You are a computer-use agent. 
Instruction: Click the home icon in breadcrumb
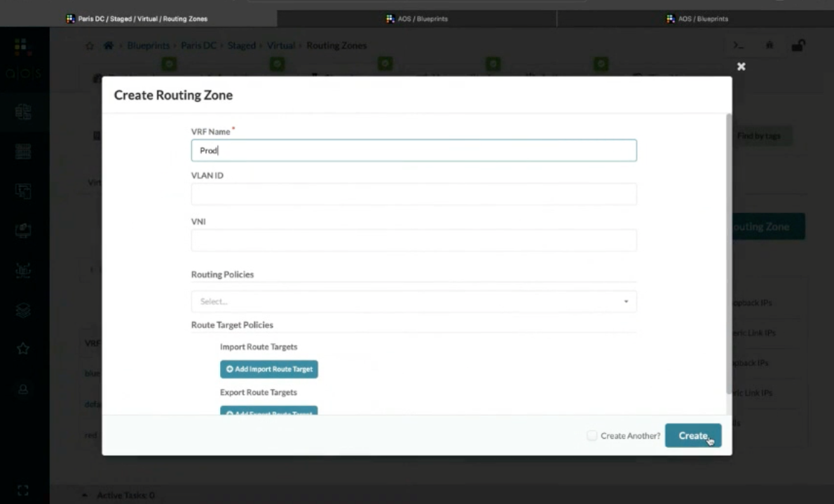click(x=109, y=46)
